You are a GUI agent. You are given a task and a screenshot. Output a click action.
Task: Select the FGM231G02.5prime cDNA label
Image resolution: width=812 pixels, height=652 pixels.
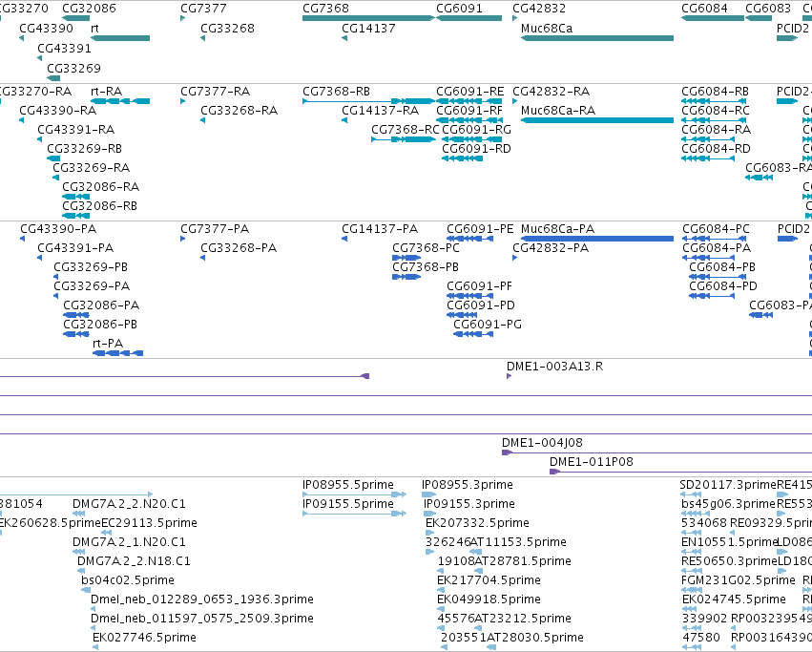point(739,580)
